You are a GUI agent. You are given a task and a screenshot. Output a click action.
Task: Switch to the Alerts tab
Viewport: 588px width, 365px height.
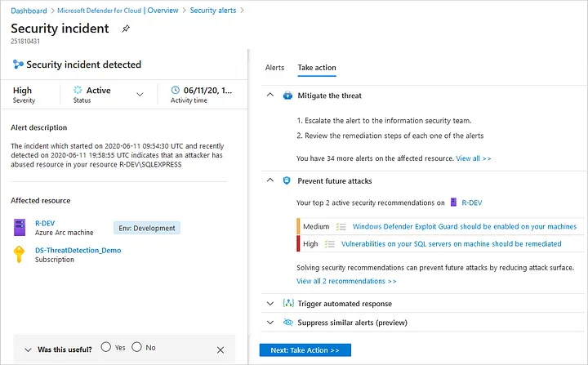(274, 68)
